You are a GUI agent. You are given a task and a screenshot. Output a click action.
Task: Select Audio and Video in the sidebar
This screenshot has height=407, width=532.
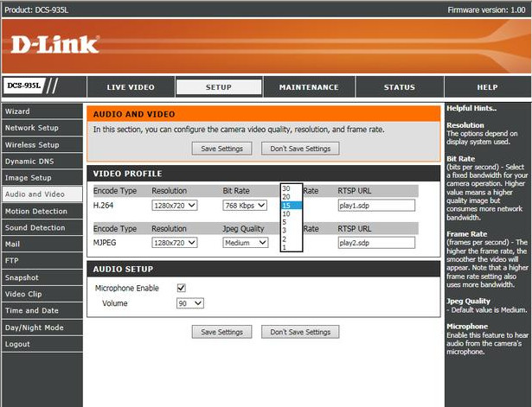click(x=42, y=194)
